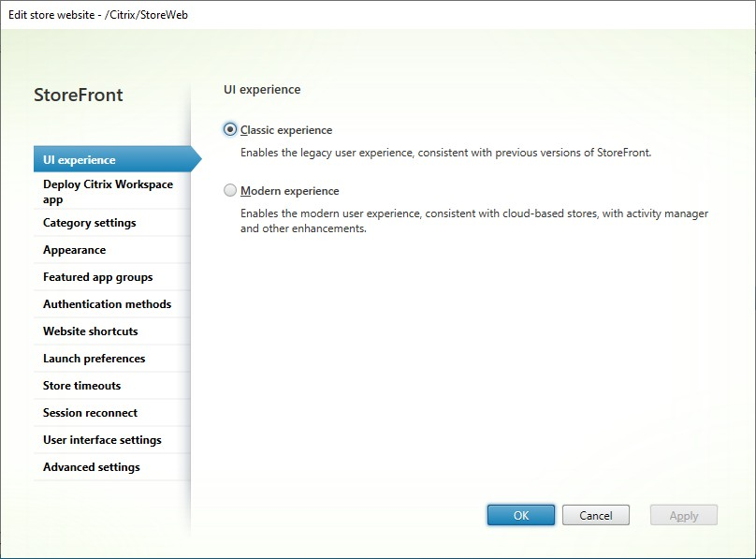
Task: Open the Category settings page
Action: 89,223
